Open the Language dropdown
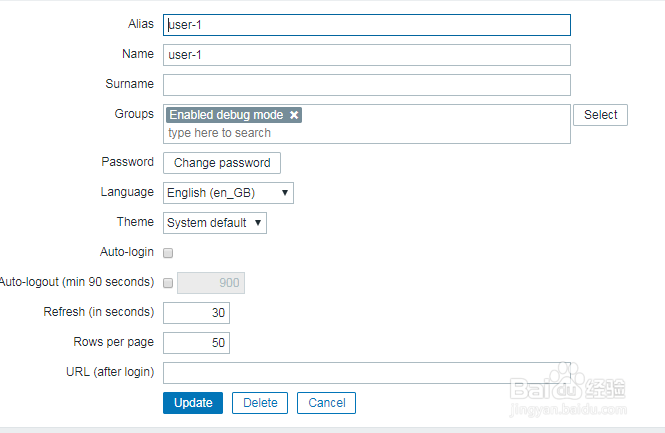 tap(228, 193)
